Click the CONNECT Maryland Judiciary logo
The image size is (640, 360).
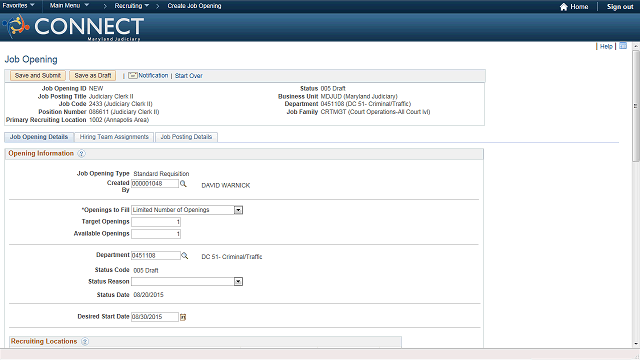(x=73, y=27)
